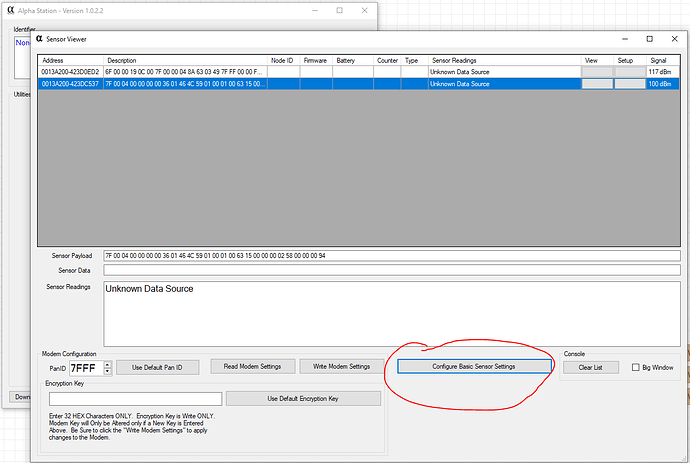Close the Sensor Viewer window
The width and height of the screenshot is (690, 463).
(674, 39)
